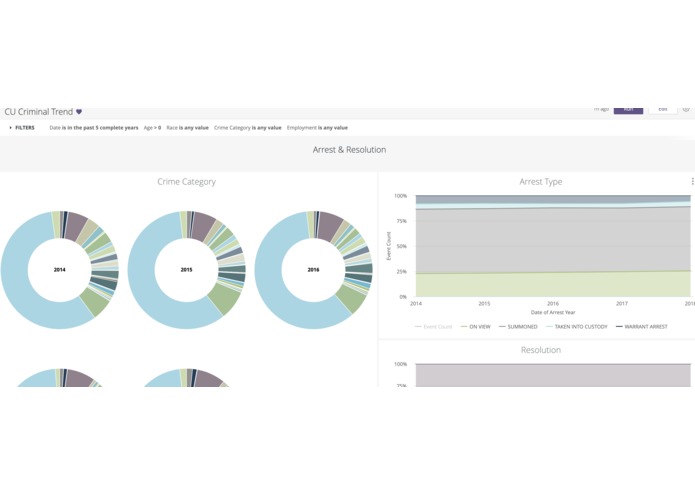This screenshot has height=494, width=695.
Task: Click the Arrest Type tile title
Action: pos(541,182)
